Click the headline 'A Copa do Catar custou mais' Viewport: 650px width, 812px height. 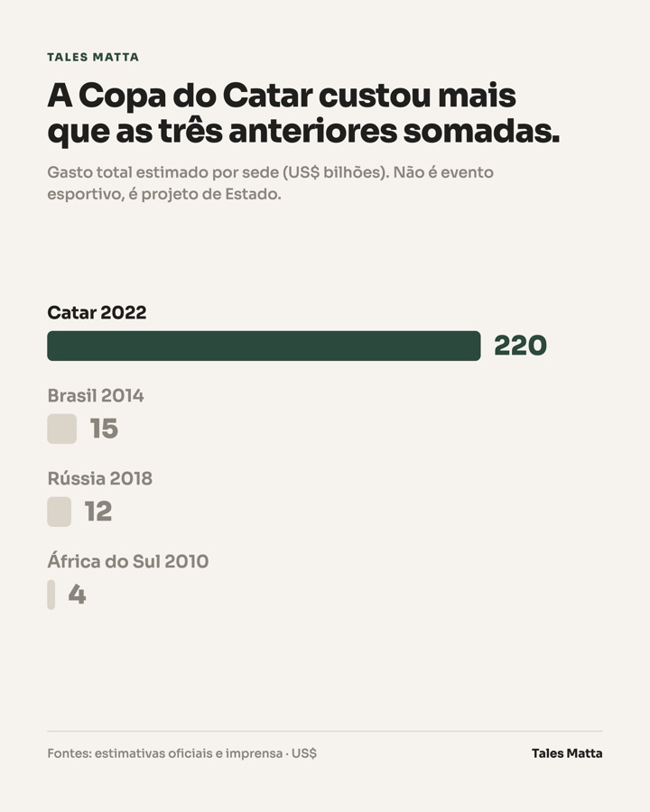point(282,96)
